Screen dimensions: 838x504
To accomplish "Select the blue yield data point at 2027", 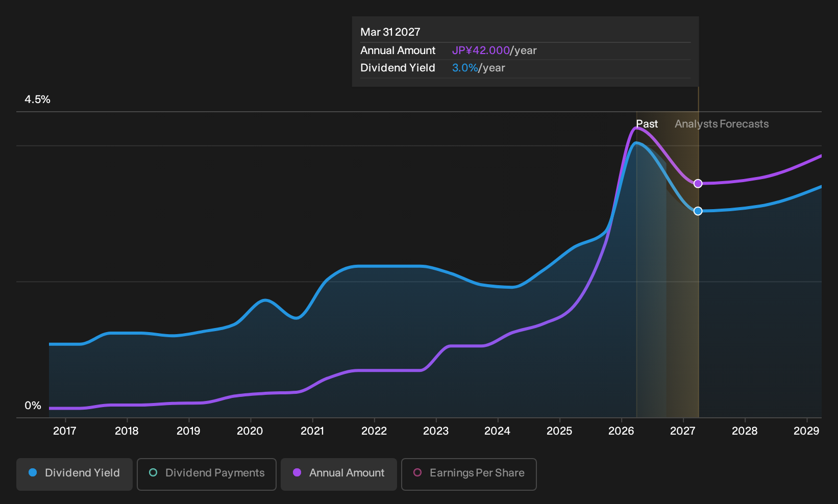I will coord(698,211).
